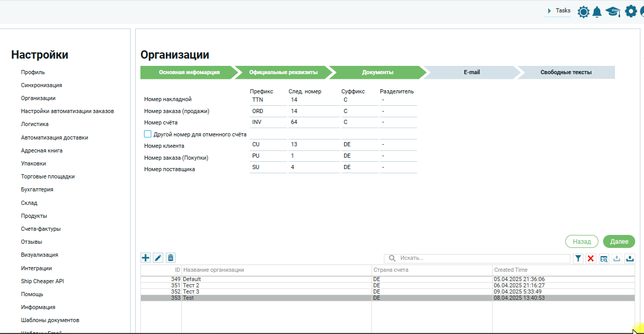
Task: Open the graduation cap tutorials icon
Action: pyautogui.click(x=613, y=12)
